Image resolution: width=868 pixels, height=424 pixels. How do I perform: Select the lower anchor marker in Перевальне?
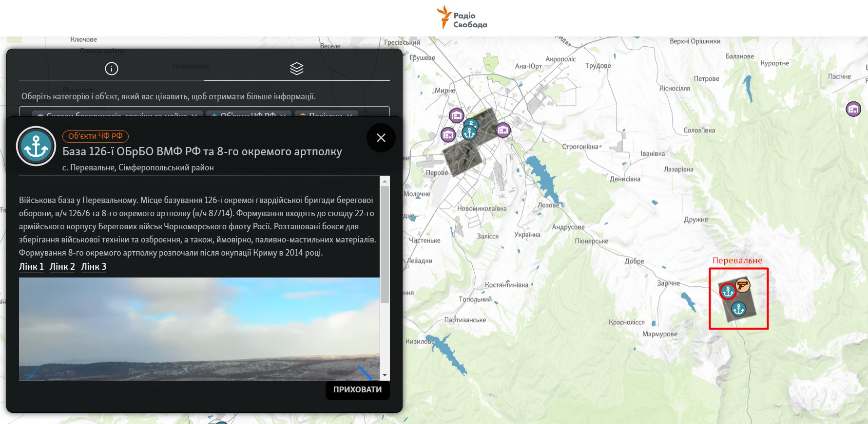(739, 309)
